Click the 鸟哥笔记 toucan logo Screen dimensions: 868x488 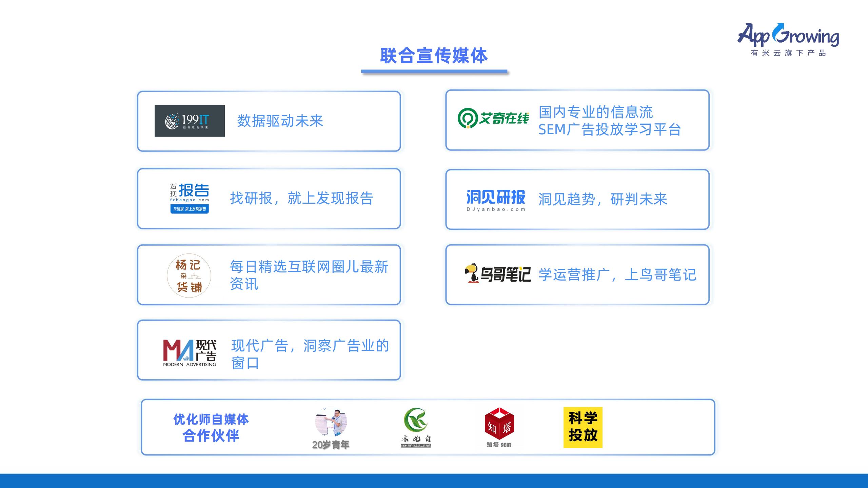[x=497, y=273]
